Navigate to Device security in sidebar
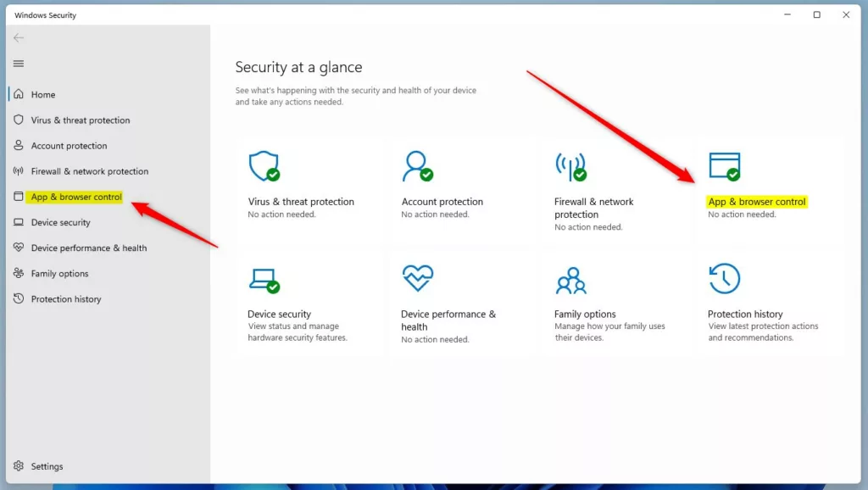Image resolution: width=868 pixels, height=490 pixels. 60,223
